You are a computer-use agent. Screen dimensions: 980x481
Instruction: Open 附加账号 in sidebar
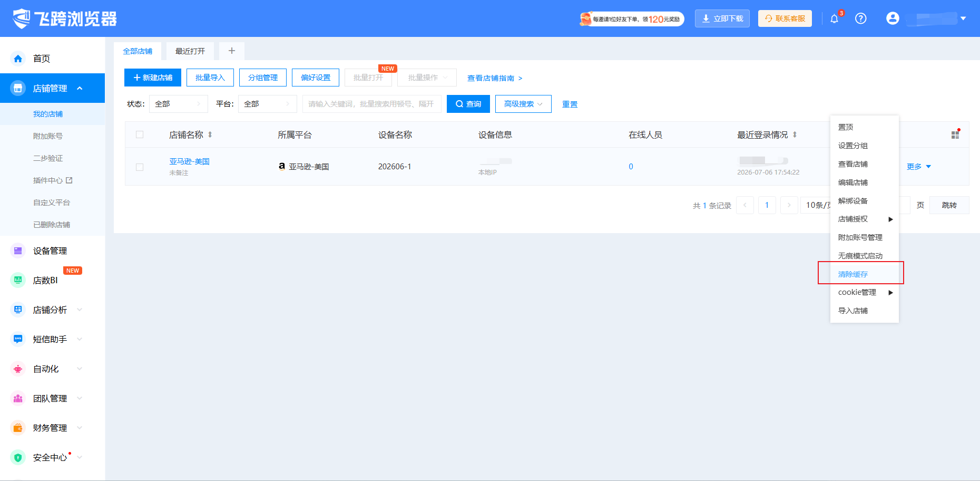[48, 136]
